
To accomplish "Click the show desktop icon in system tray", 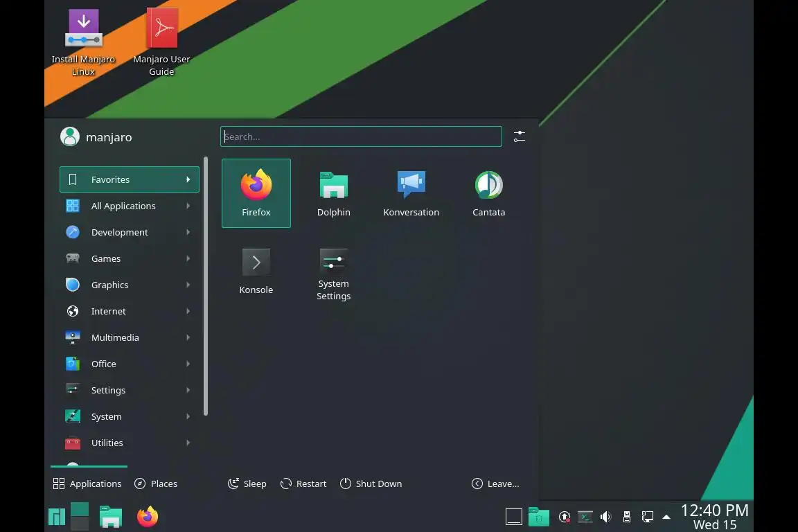I will 513,517.
